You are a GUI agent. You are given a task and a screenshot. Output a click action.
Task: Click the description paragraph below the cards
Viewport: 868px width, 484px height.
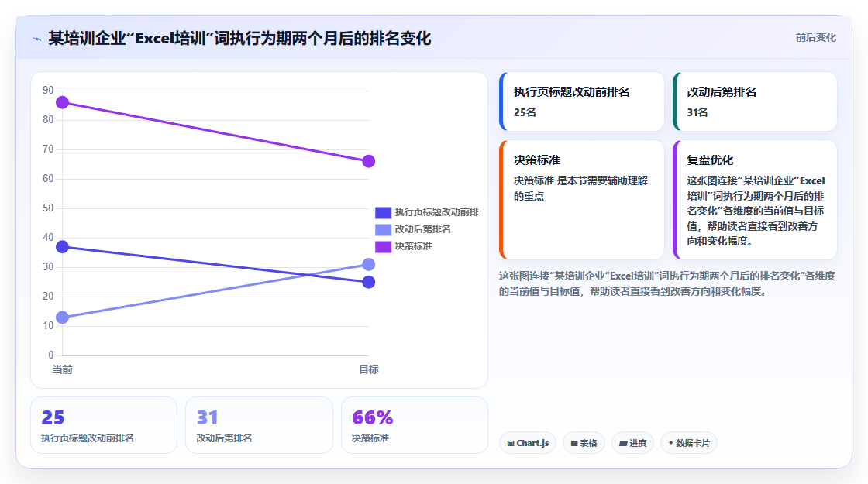(667, 283)
